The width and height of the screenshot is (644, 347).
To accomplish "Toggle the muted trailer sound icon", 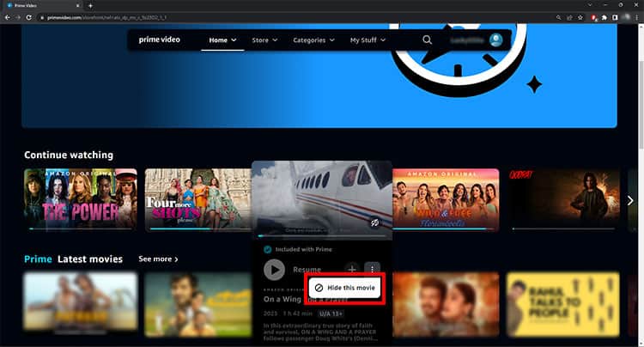I will 374,222.
